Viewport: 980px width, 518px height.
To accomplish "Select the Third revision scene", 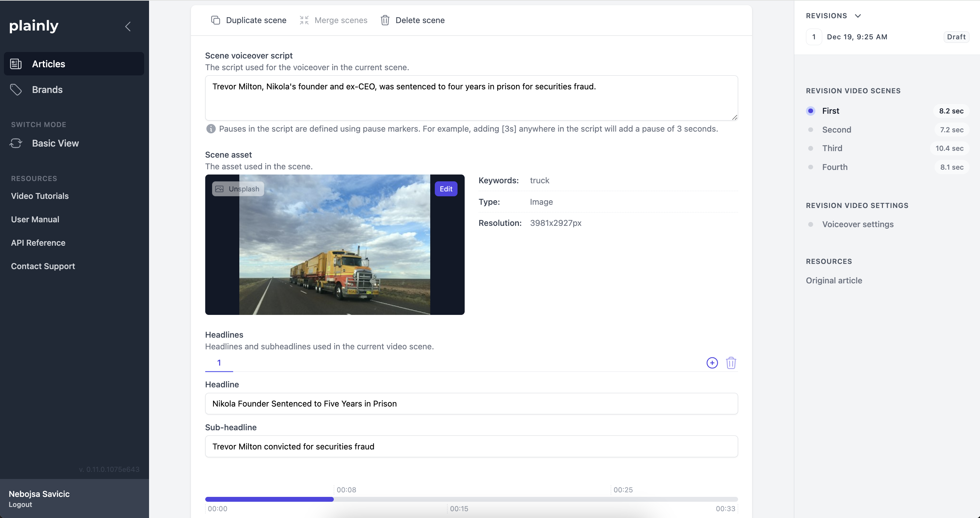I will click(832, 148).
